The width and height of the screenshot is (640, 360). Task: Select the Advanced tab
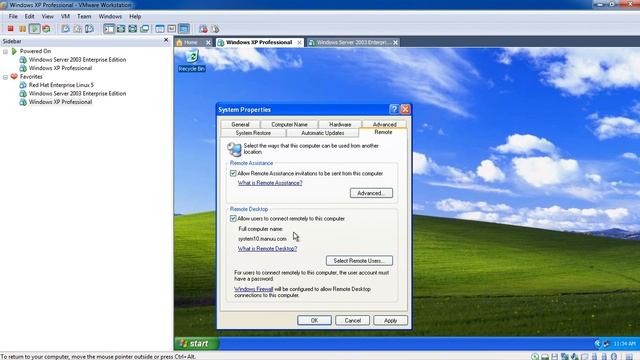pos(384,124)
